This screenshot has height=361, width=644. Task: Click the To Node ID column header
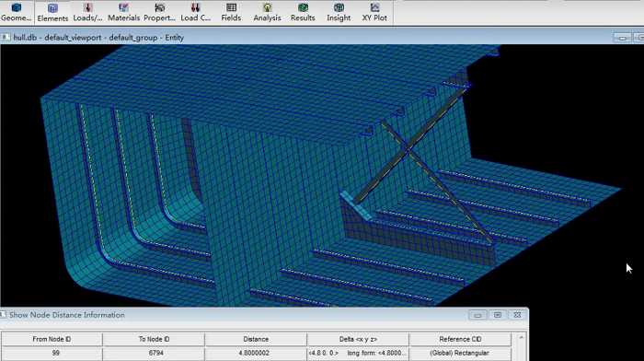(x=154, y=339)
